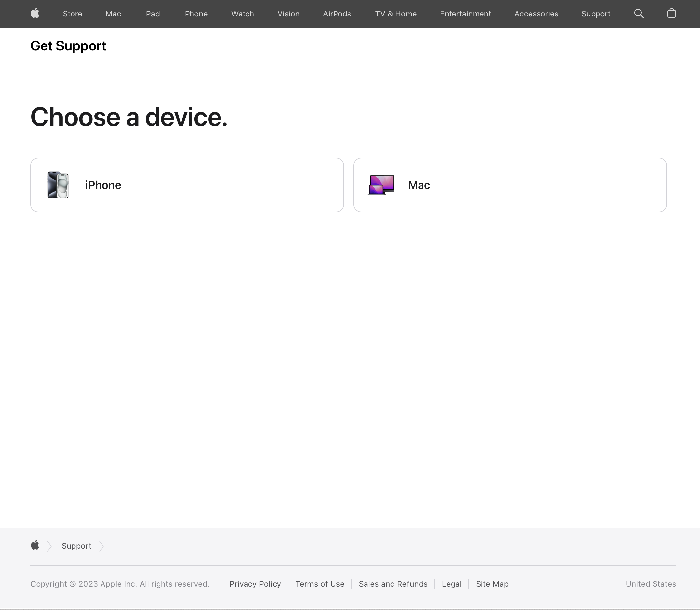Image resolution: width=700 pixels, height=610 pixels.
Task: Click the footer Apple logo breadcrumb
Action: coord(35,545)
